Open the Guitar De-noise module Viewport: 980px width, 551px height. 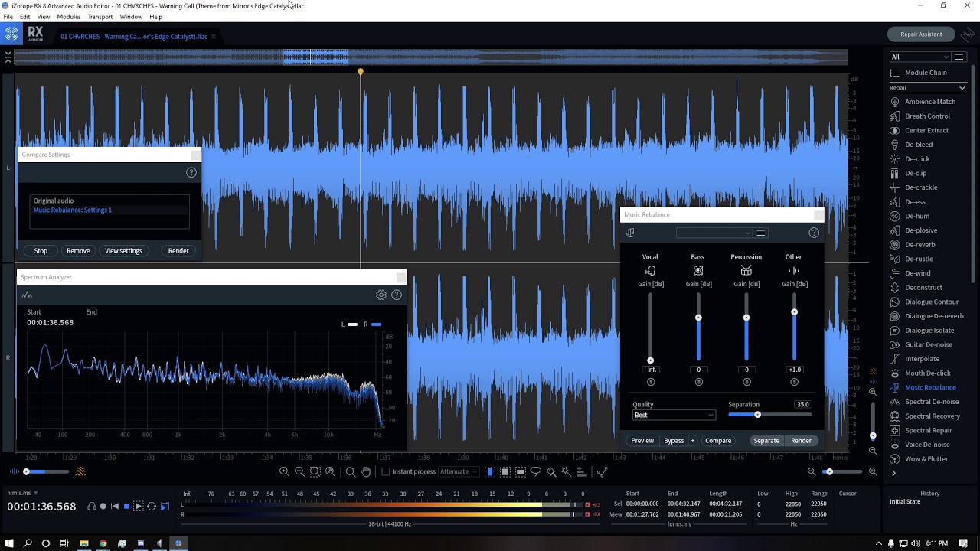[x=920, y=344]
